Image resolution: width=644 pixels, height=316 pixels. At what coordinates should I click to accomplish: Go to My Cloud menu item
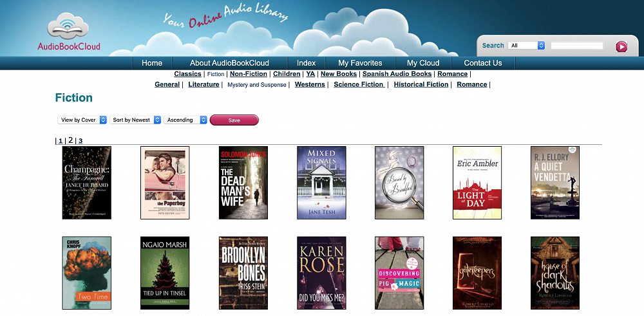(423, 63)
